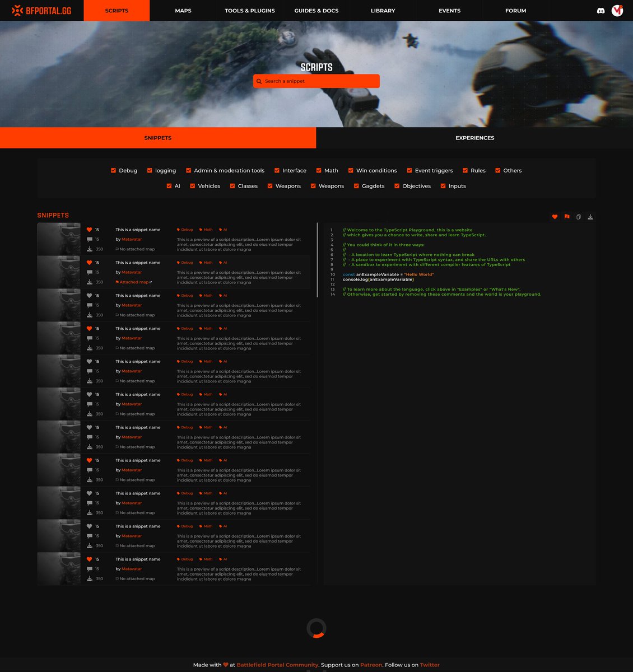Click AI tag in the Attached map row

[x=223, y=263]
